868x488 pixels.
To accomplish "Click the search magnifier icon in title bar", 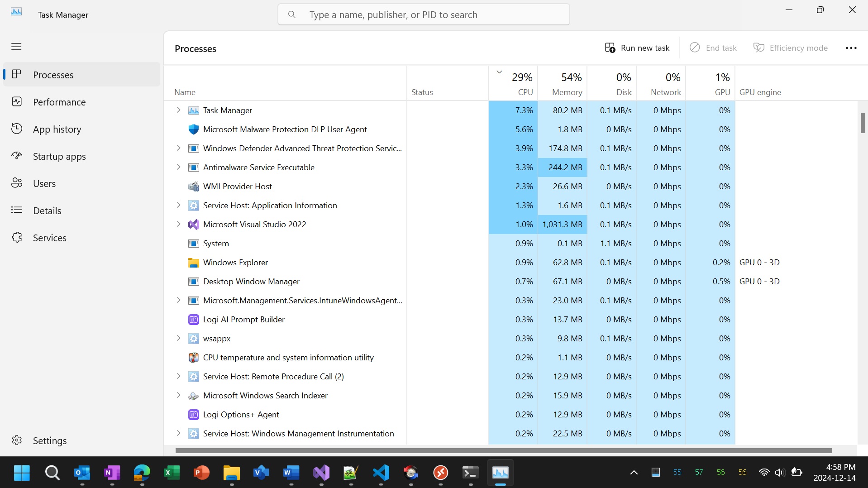I will point(292,14).
